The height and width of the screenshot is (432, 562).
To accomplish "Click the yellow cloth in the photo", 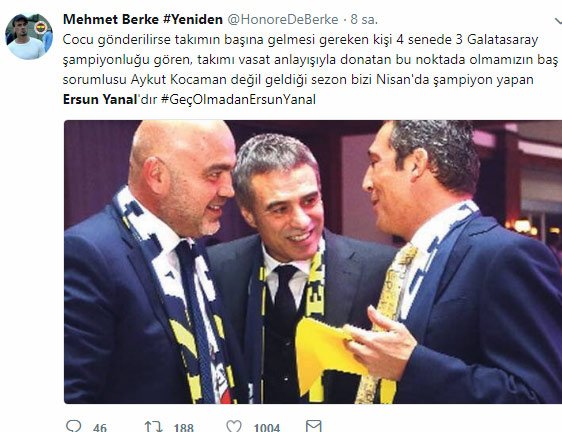I will [327, 353].
